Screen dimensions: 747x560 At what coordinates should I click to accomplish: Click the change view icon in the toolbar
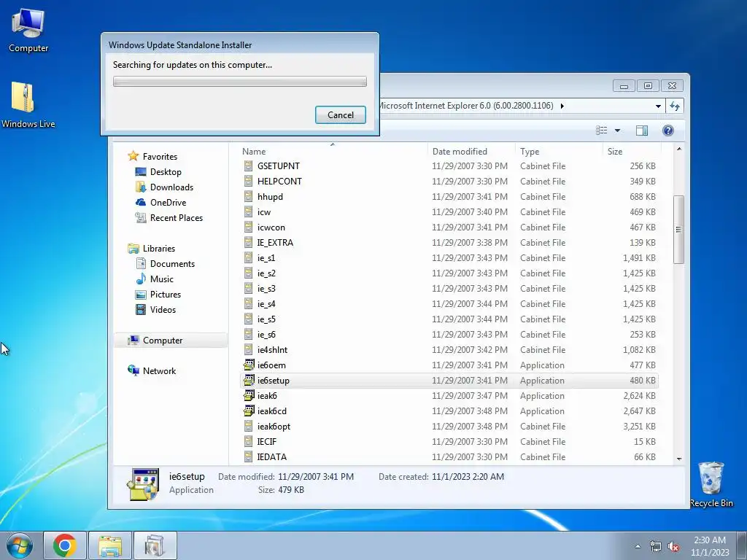[602, 130]
